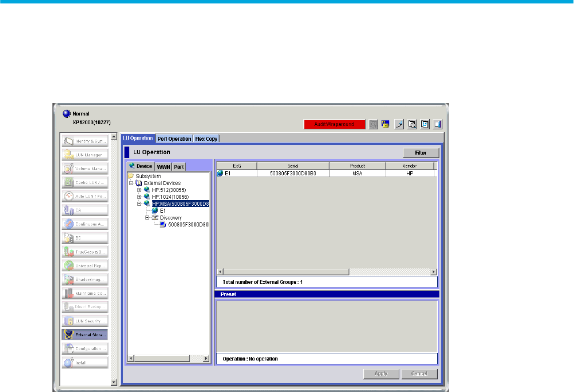This screenshot has width=574, height=392.
Task: Collapse the Discovery tree node
Action: point(147,218)
